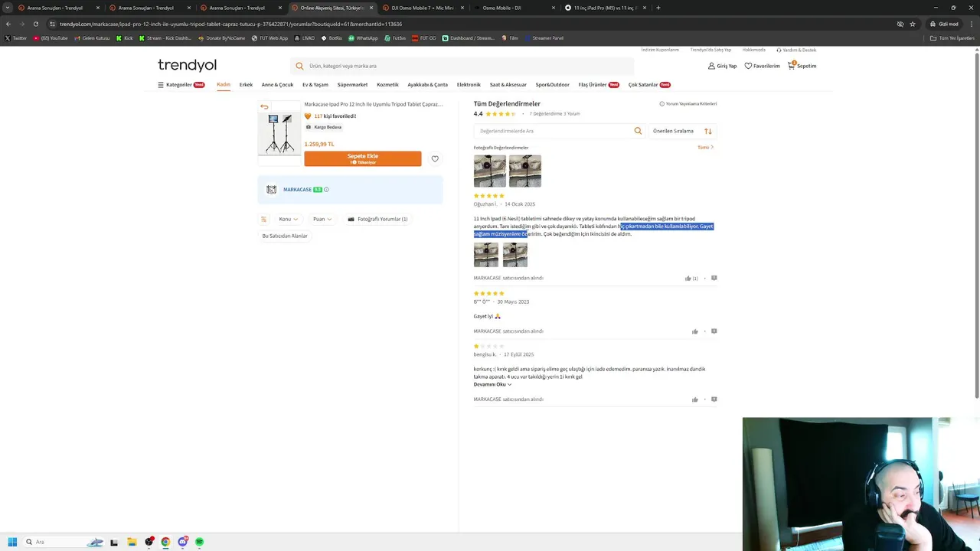Click the Trendyol logo

click(187, 65)
